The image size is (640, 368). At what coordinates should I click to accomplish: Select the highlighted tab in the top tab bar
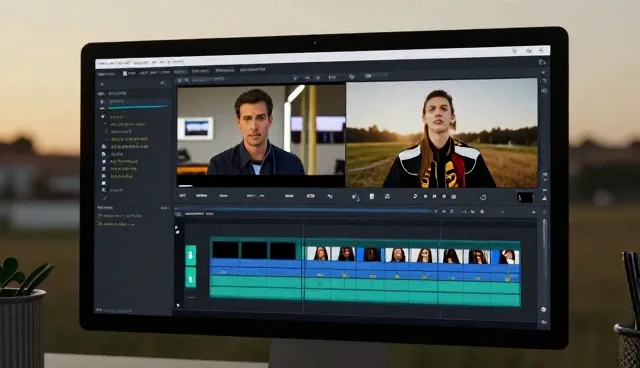(180, 72)
